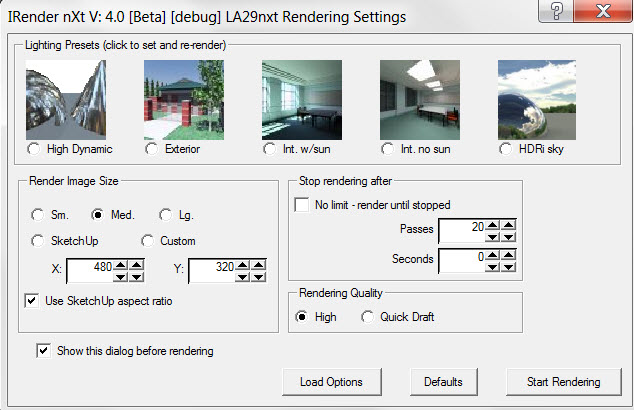Increase the Passes value with up arrow
Image resolution: width=634 pixels, height=410 pixels.
tap(492, 225)
